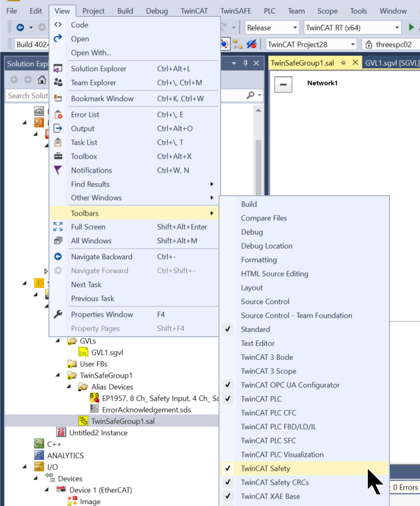Viewport: 420px width, 506px height.
Task: Click the Untitled2 Instance icon
Action: point(61,432)
